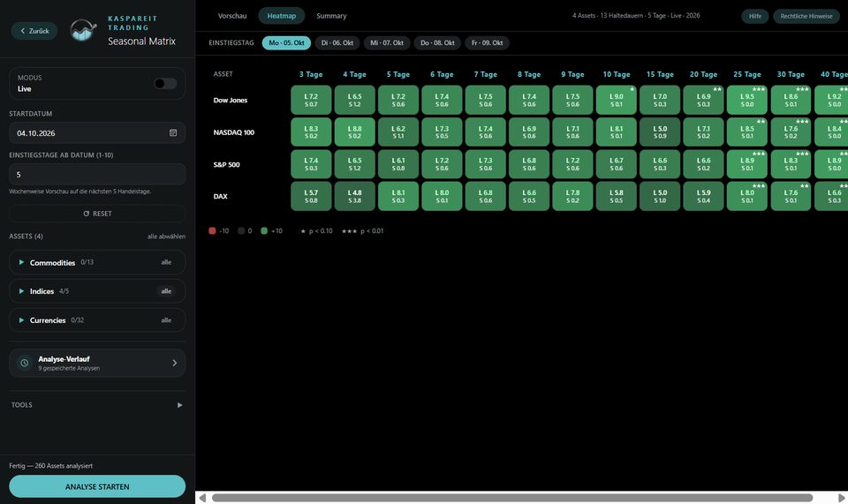The height and width of the screenshot is (504, 848).
Task: Click S&P 500 25 Tage cell L 8.9
Action: pyautogui.click(x=747, y=164)
